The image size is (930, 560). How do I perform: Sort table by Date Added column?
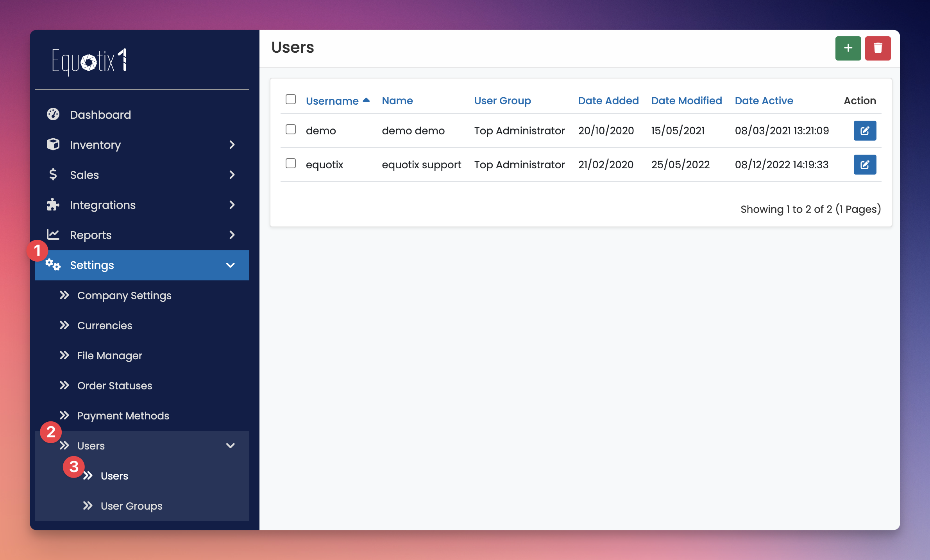click(x=608, y=101)
